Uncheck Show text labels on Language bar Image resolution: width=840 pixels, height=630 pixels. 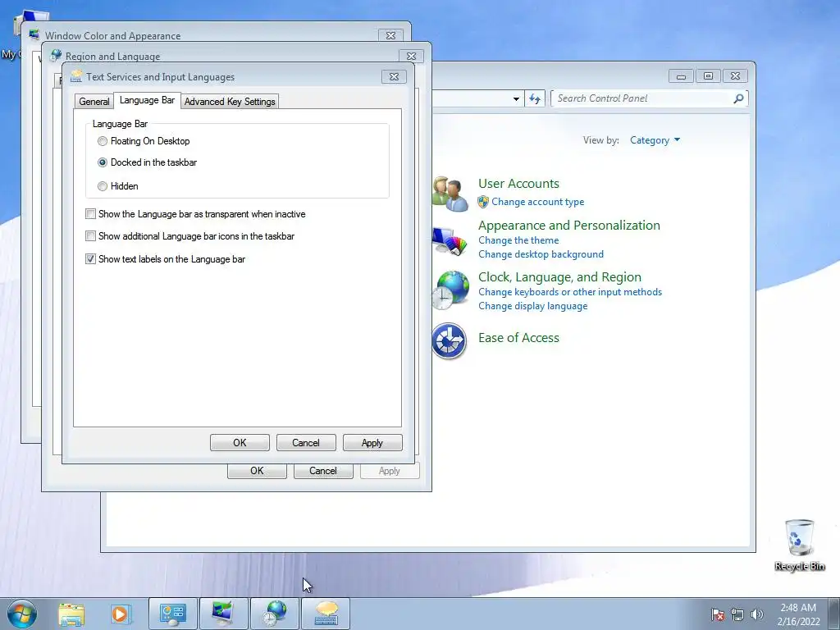90,259
